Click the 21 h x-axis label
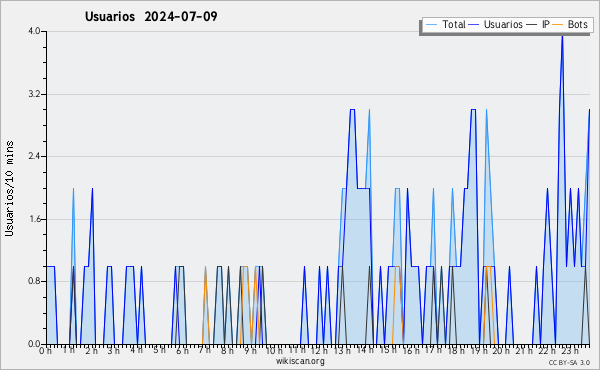 pos(523,350)
